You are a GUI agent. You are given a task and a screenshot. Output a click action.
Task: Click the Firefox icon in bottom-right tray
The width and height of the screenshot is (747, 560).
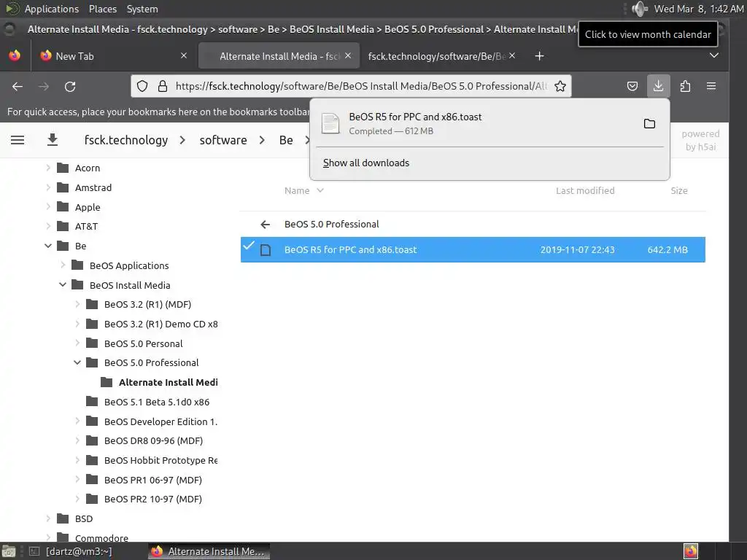[691, 551]
